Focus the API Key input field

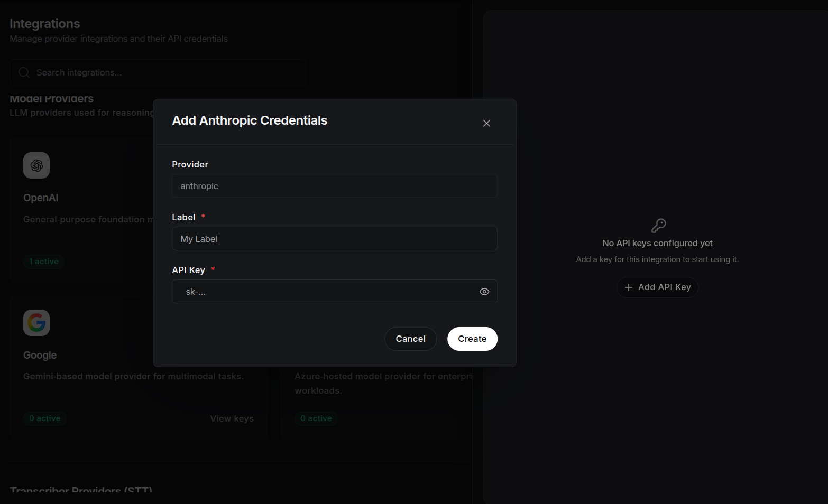click(x=335, y=292)
